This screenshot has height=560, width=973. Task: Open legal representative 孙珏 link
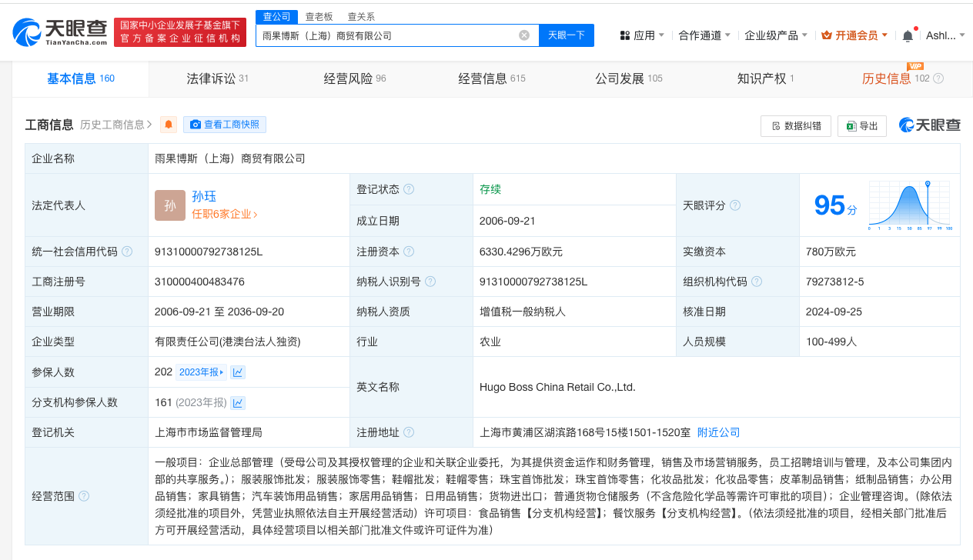204,196
